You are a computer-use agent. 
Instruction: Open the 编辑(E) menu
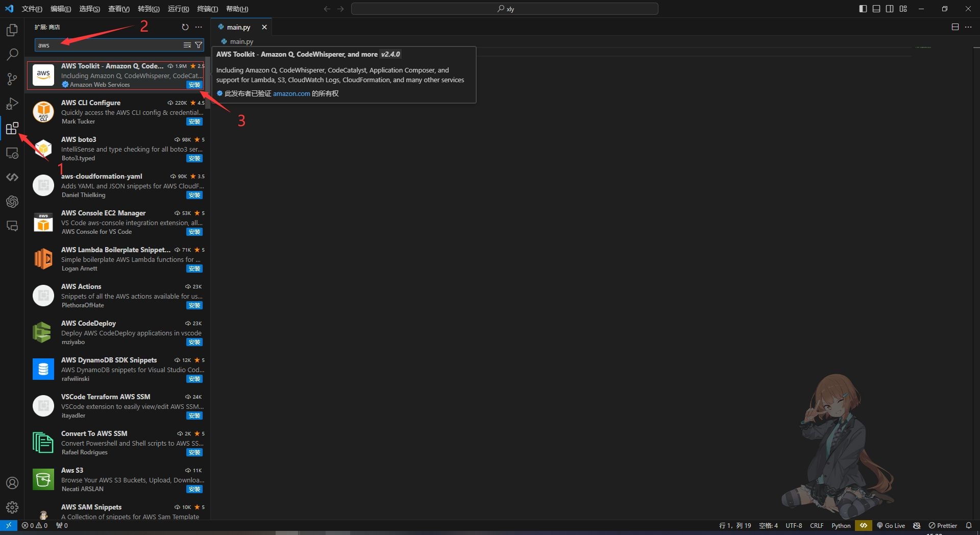pos(61,9)
